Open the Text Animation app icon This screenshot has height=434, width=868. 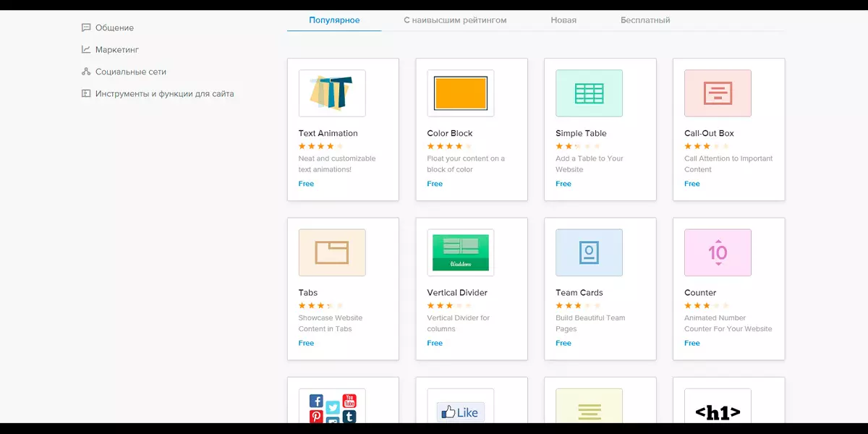[x=332, y=93]
